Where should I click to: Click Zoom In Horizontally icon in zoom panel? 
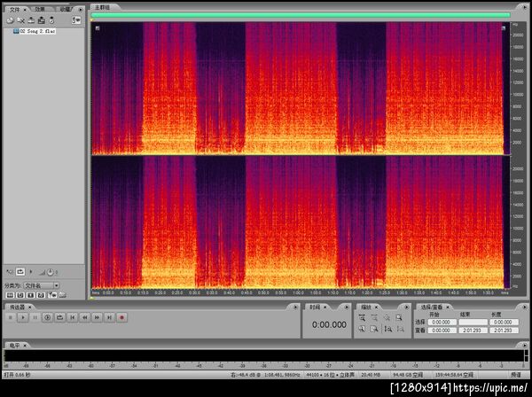(364, 317)
